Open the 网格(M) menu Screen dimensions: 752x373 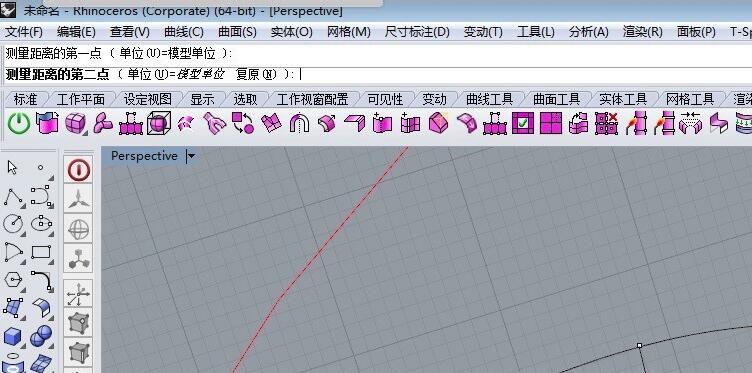pyautogui.click(x=349, y=32)
